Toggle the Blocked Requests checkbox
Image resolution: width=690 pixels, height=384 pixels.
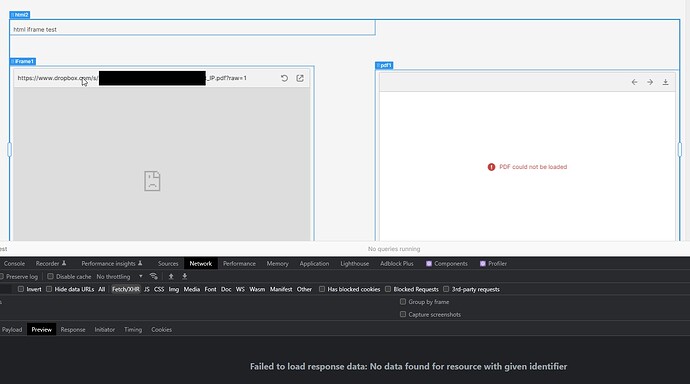pyautogui.click(x=388, y=289)
